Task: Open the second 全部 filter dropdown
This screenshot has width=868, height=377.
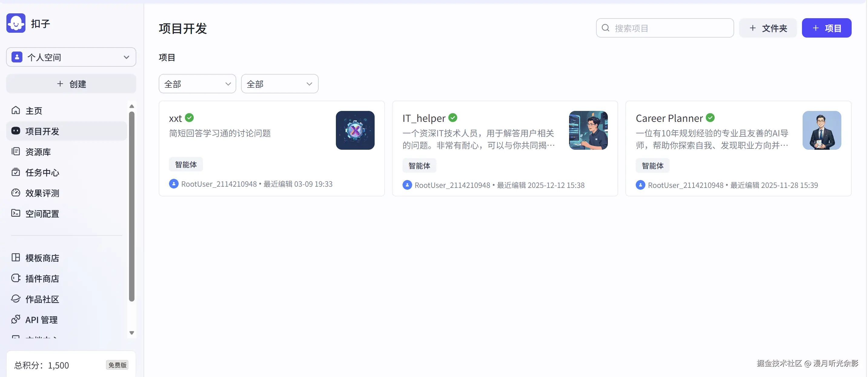Action: tap(279, 84)
